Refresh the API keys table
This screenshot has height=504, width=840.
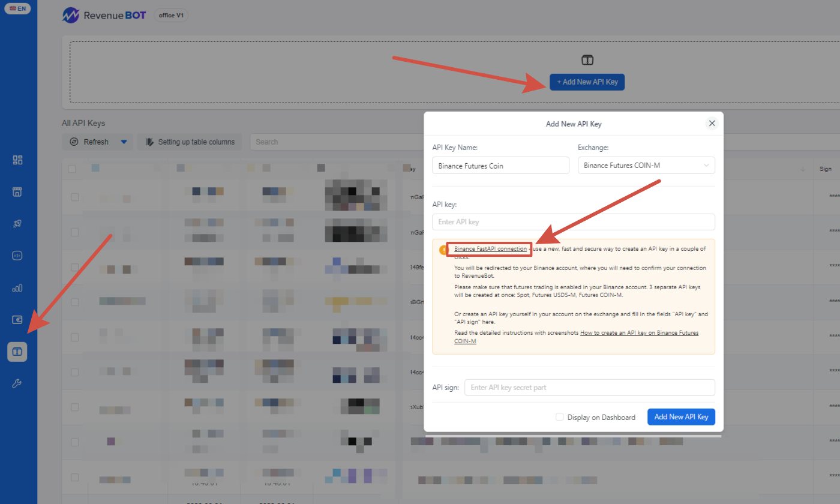point(91,142)
